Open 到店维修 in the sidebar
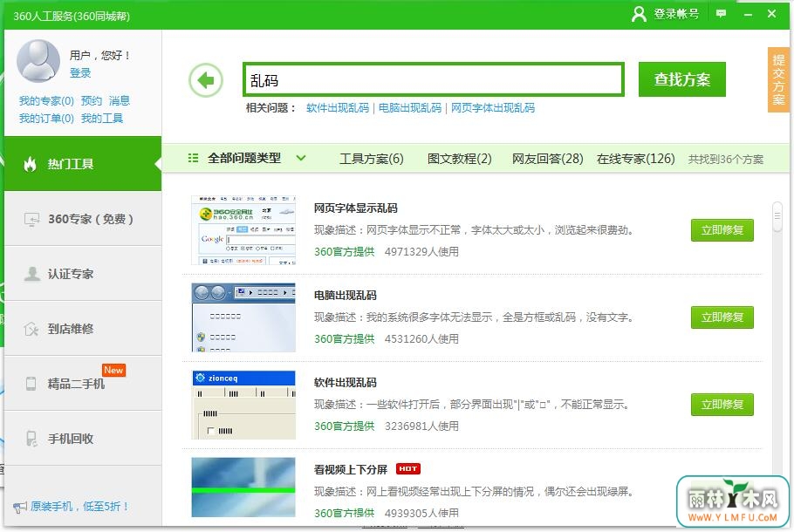The image size is (794, 532). point(83,329)
